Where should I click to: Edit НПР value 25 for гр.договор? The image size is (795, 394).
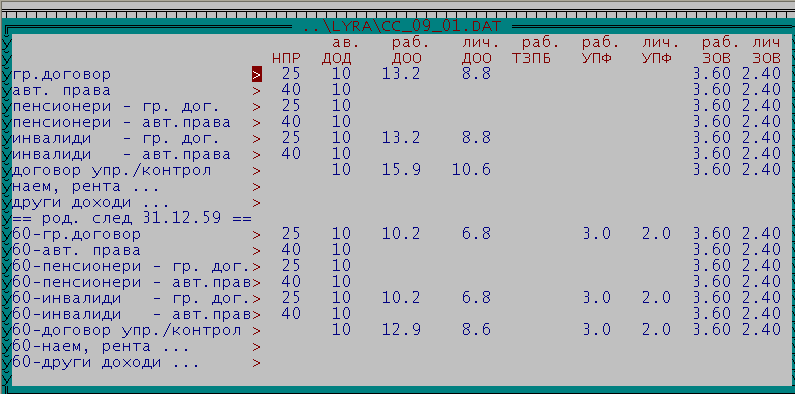coord(291,74)
